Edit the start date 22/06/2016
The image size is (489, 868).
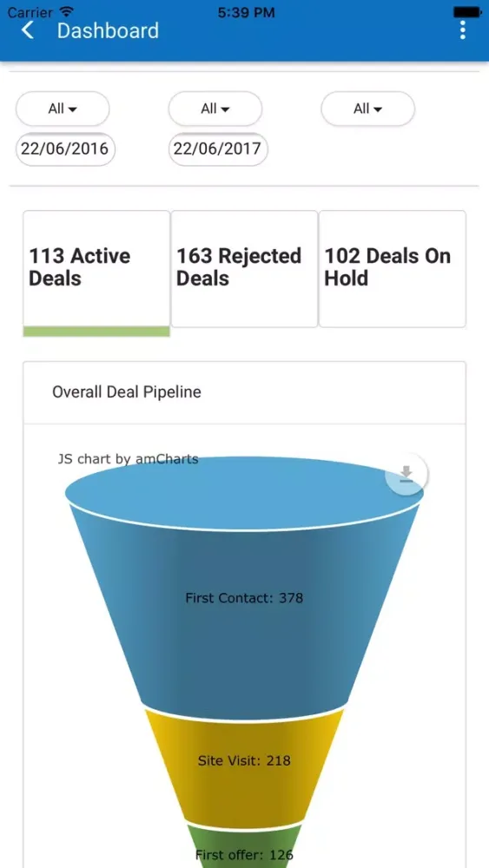point(65,149)
